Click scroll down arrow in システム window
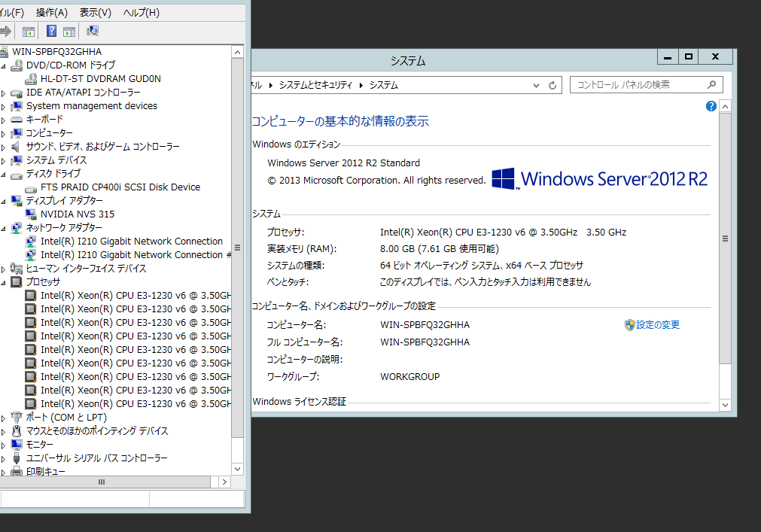 pos(725,405)
